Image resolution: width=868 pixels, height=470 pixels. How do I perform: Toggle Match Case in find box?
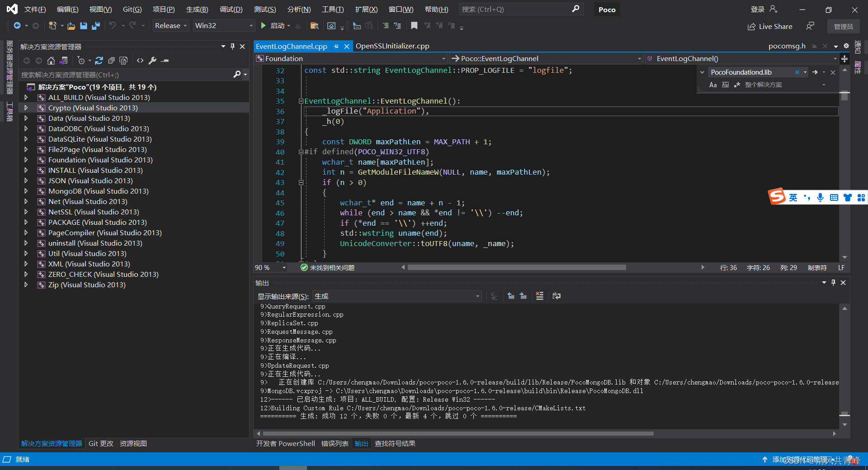point(713,85)
